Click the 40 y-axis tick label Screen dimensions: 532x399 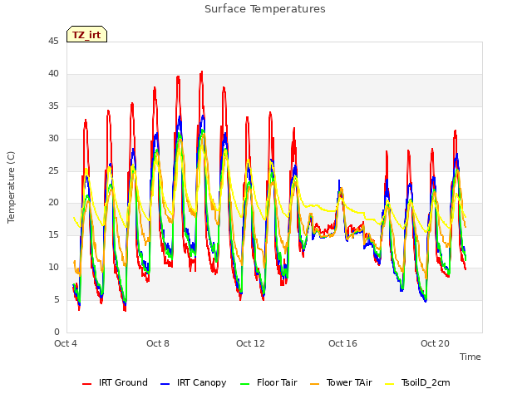click(x=53, y=74)
